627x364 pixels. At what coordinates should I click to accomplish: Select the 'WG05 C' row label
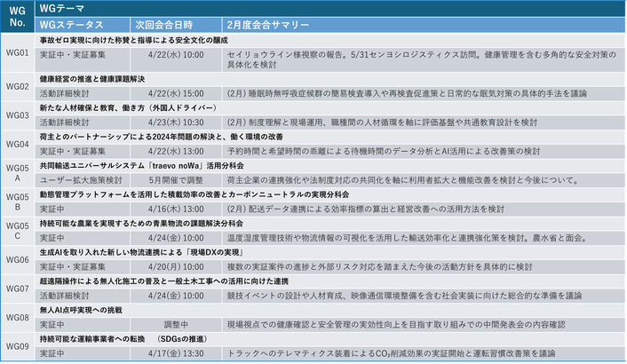point(17,231)
